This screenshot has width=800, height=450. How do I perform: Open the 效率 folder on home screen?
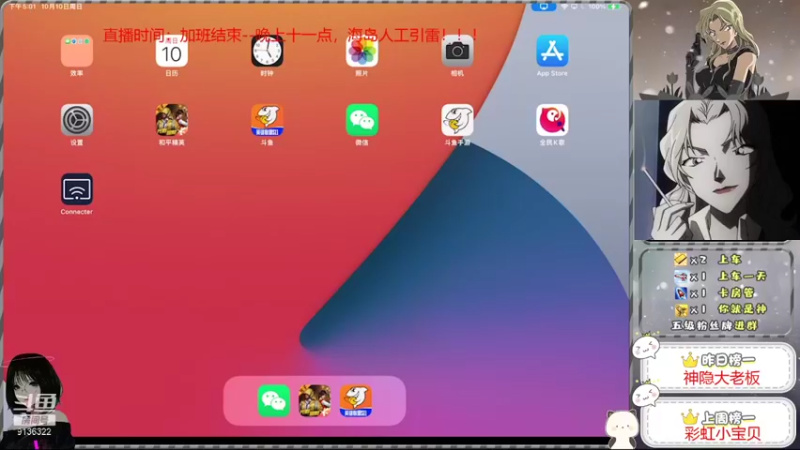(x=77, y=51)
